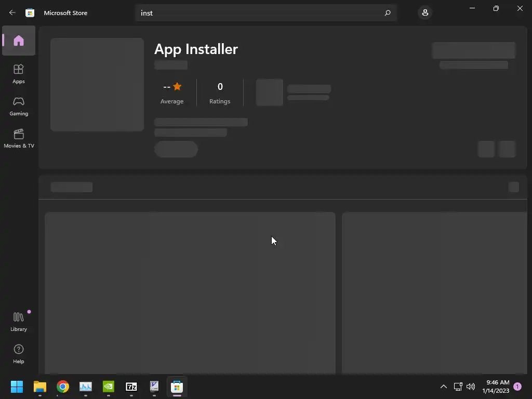Go back with the back arrow
Screen dimensions: 532x399
coord(12,12)
